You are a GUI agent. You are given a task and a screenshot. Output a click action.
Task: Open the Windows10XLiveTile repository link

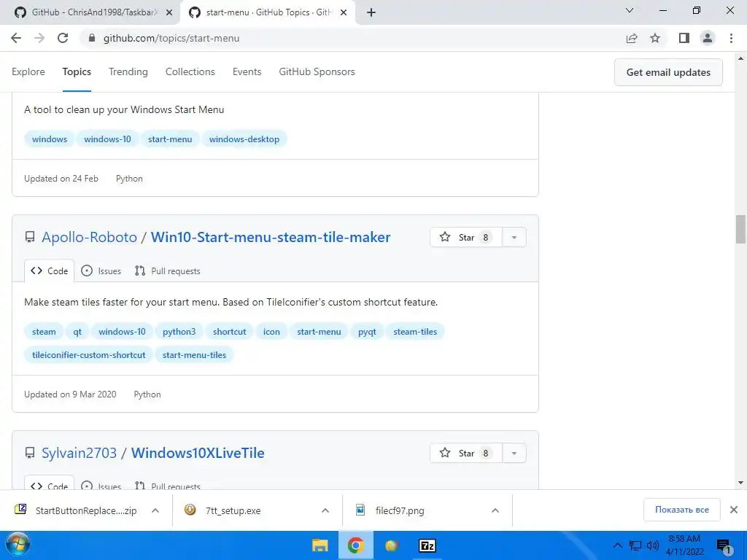[x=198, y=453]
